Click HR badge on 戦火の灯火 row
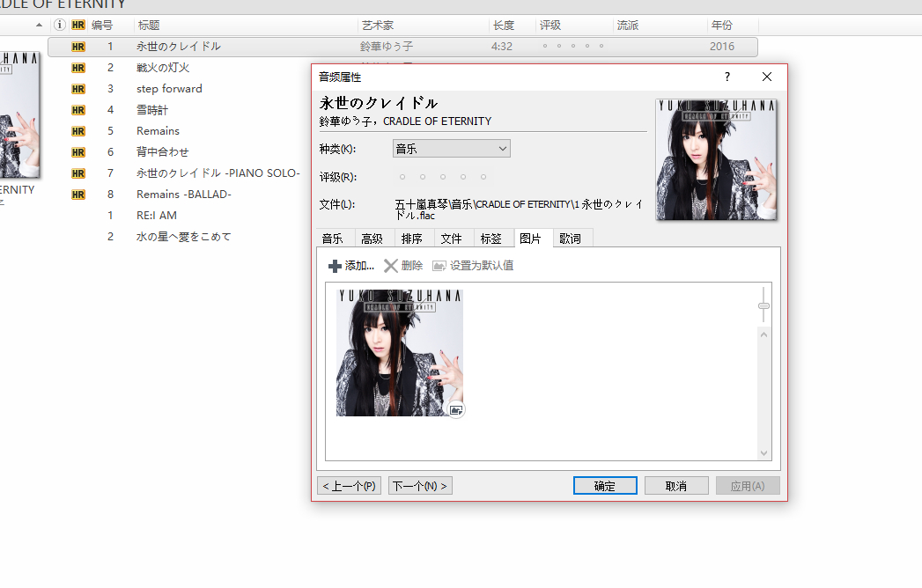Screen dimensions: 922x588 [x=78, y=68]
